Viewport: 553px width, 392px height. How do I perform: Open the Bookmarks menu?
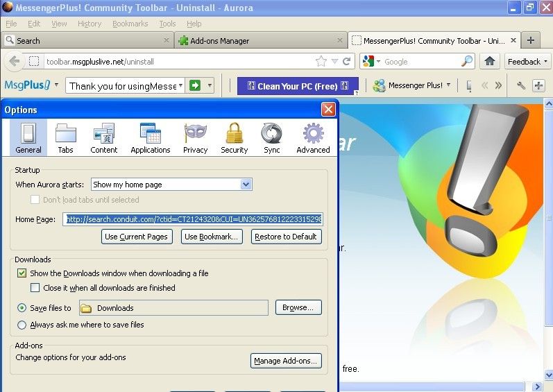click(x=130, y=24)
